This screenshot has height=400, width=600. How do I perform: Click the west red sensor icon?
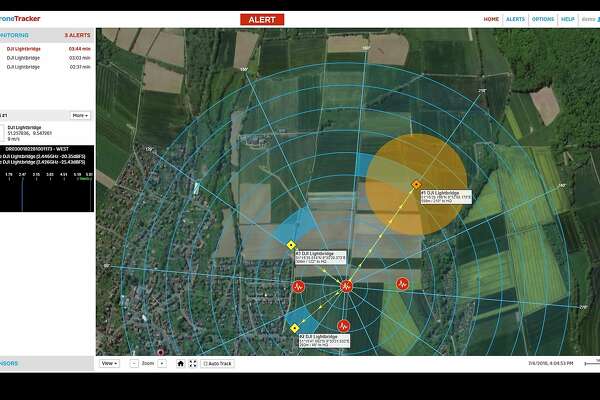tap(298, 286)
